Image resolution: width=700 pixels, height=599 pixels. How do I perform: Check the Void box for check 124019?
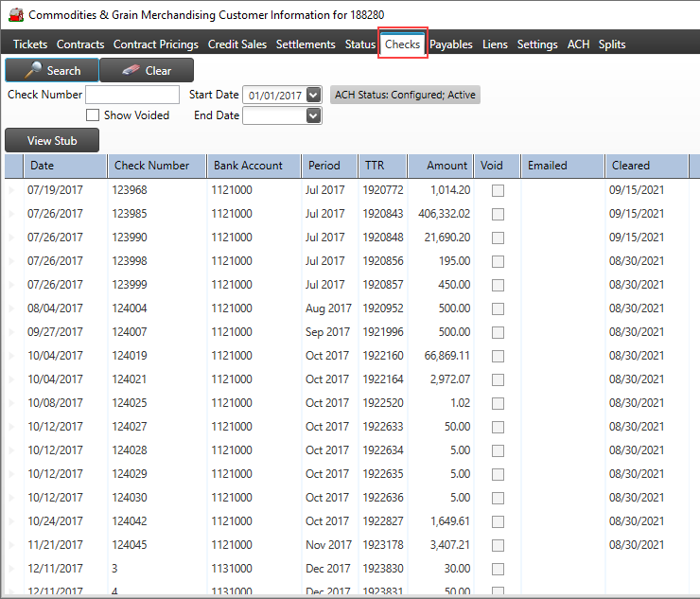498,356
